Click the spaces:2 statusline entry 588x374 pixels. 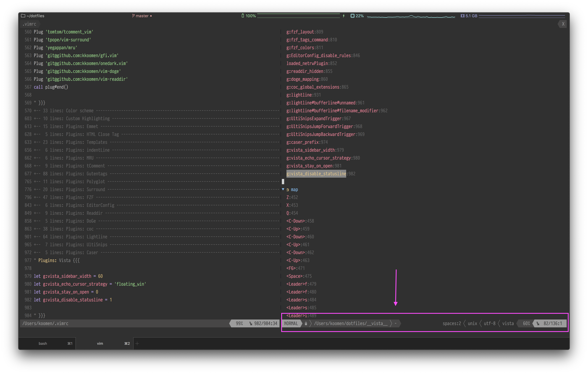coord(452,323)
